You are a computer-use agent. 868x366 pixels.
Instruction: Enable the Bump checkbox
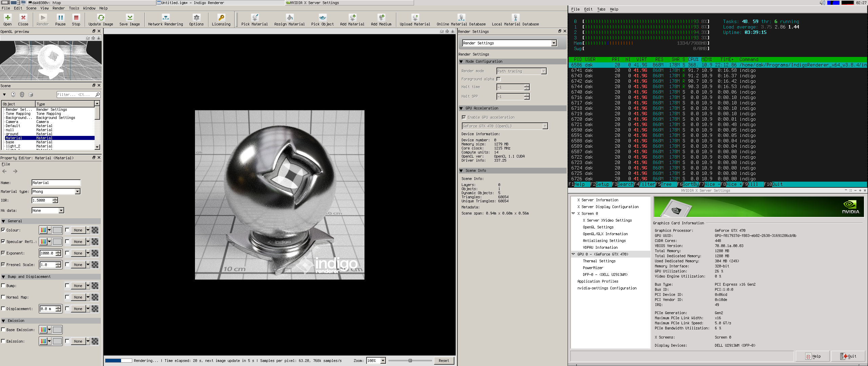(3, 286)
